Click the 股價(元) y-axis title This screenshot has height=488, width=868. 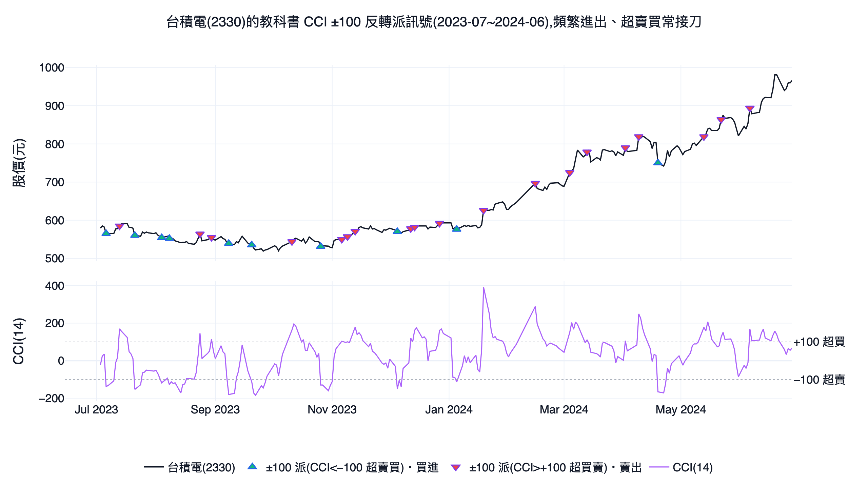point(19,163)
